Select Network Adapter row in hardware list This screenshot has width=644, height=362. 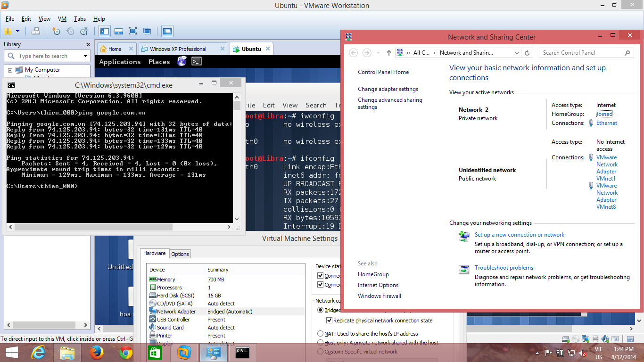(x=226, y=312)
